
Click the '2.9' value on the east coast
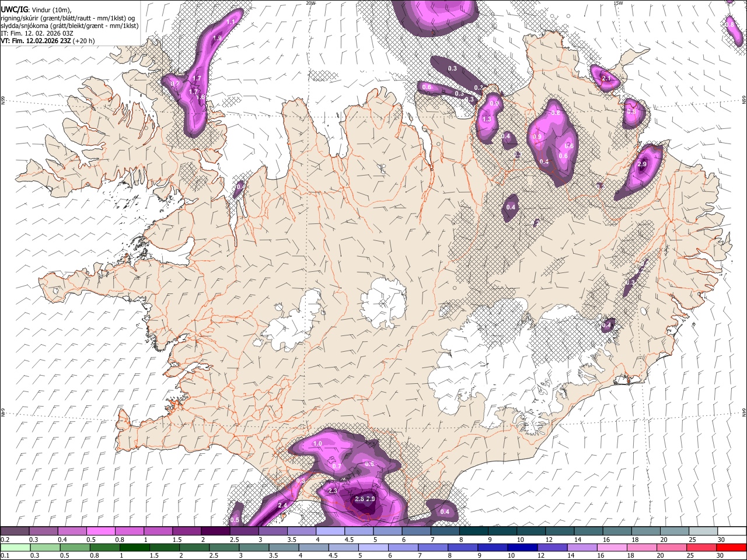(x=642, y=164)
